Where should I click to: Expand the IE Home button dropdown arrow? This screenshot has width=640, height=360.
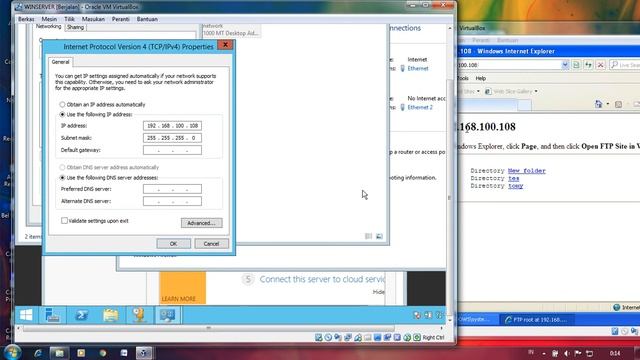click(x=608, y=104)
